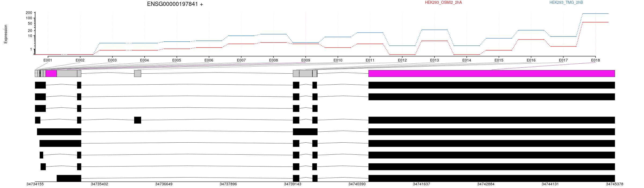Click exon label E013
Image resolution: width=644 pixels, height=188 pixels.
point(434,60)
